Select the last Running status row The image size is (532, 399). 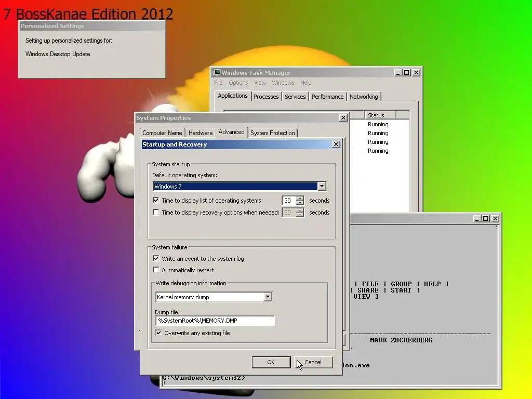(x=378, y=151)
